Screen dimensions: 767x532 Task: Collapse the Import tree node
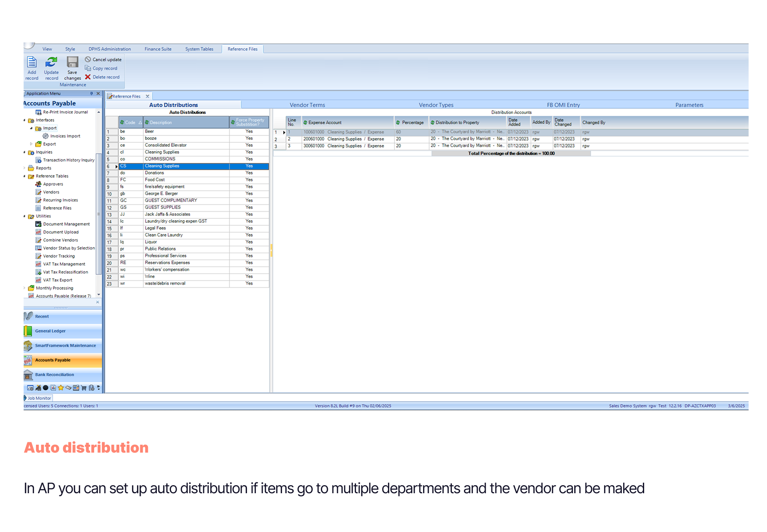[32, 128]
